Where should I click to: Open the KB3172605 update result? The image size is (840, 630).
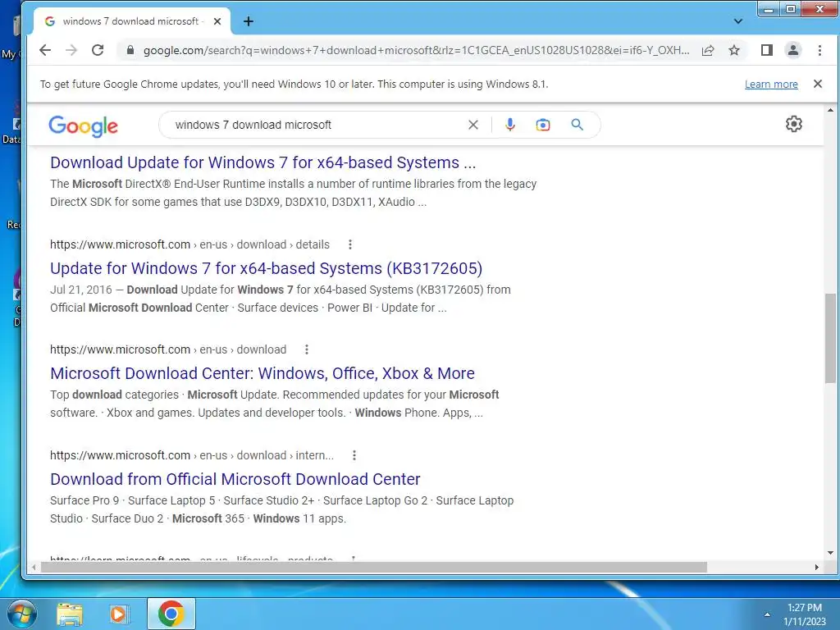tap(267, 268)
